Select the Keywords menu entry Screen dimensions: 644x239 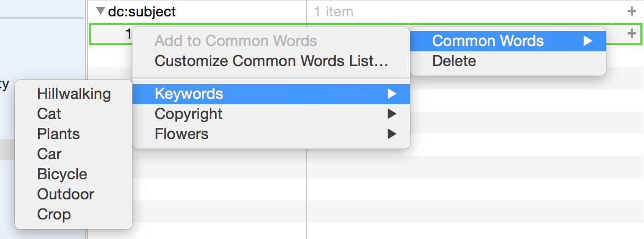[x=271, y=94]
